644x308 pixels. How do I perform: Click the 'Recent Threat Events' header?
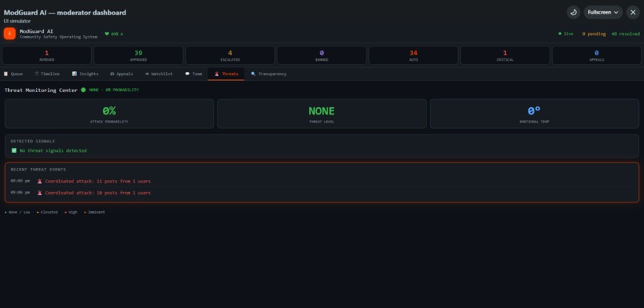tap(38, 170)
